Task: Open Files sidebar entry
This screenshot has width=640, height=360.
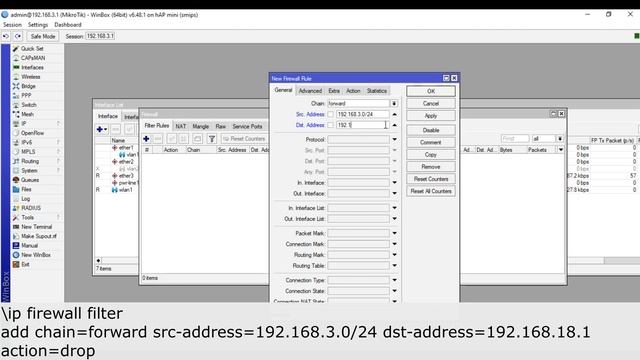Action: [26, 189]
